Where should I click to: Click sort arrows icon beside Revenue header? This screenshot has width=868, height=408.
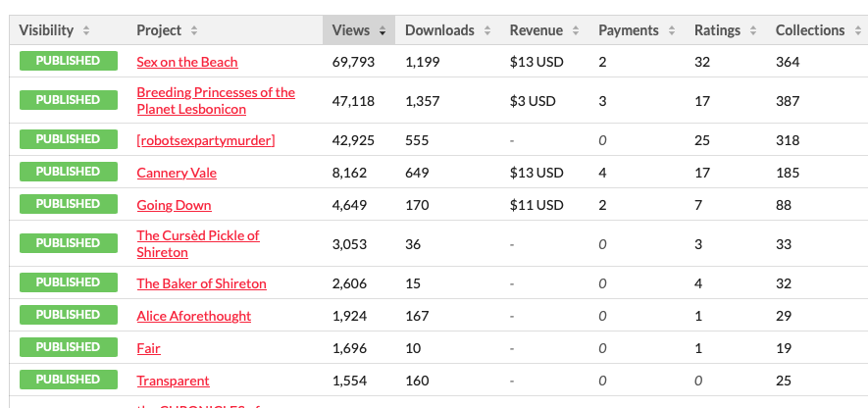[x=574, y=30]
